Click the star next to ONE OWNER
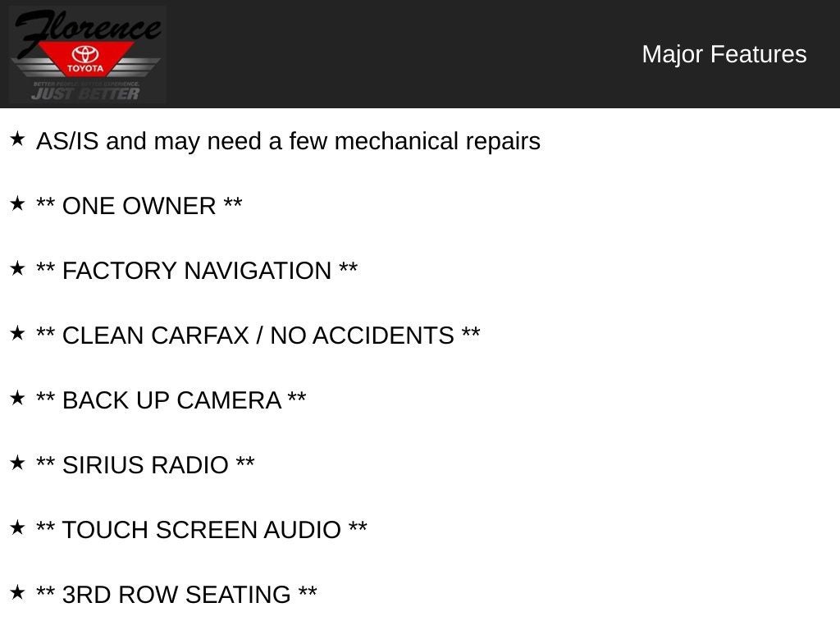The image size is (840, 630). pyautogui.click(x=17, y=204)
